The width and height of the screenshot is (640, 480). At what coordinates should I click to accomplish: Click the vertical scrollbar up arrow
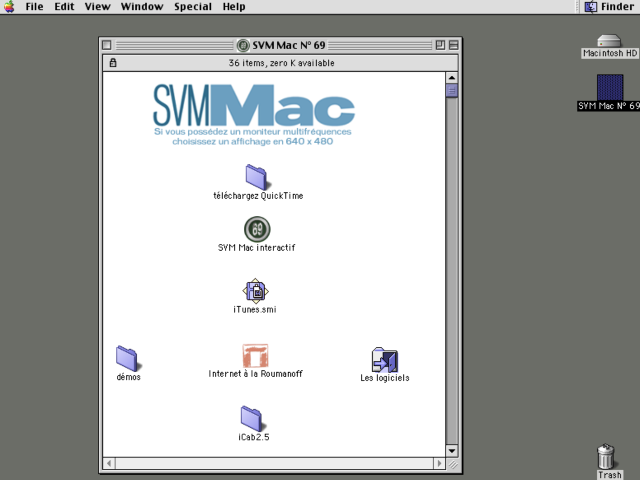(x=451, y=78)
